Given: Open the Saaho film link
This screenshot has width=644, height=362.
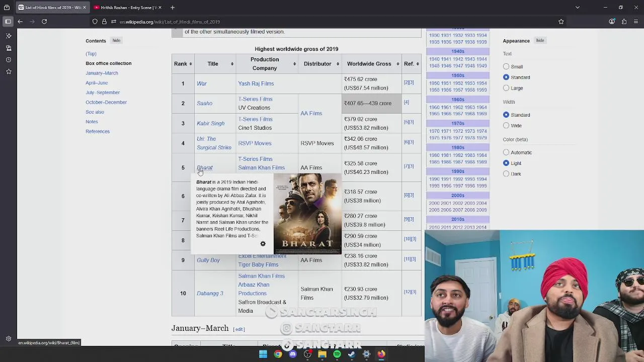Looking at the screenshot, I should pyautogui.click(x=204, y=103).
